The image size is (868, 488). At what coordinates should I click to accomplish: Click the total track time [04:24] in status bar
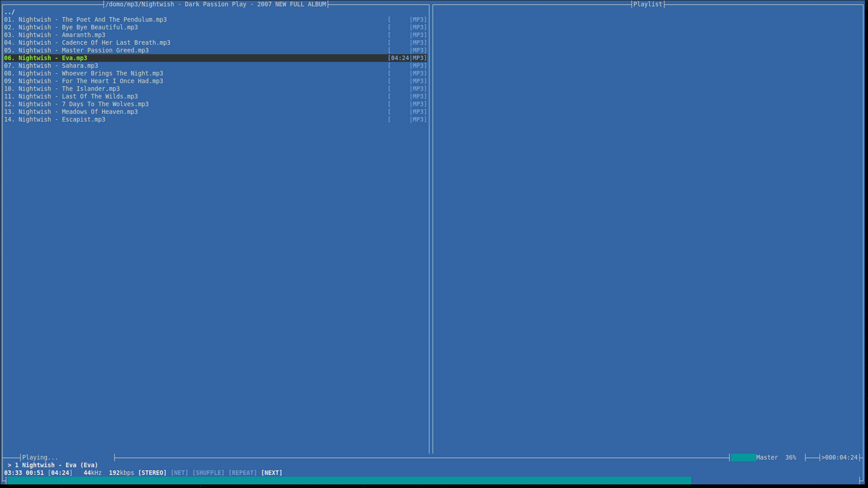tap(60, 473)
